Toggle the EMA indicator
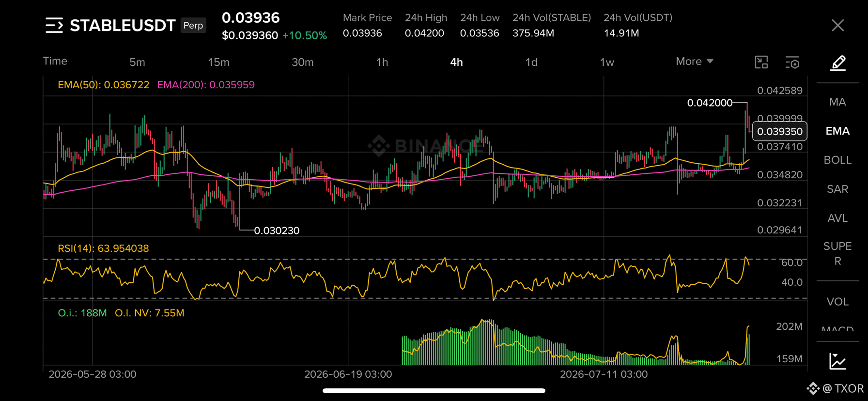The width and height of the screenshot is (868, 401). 837,131
